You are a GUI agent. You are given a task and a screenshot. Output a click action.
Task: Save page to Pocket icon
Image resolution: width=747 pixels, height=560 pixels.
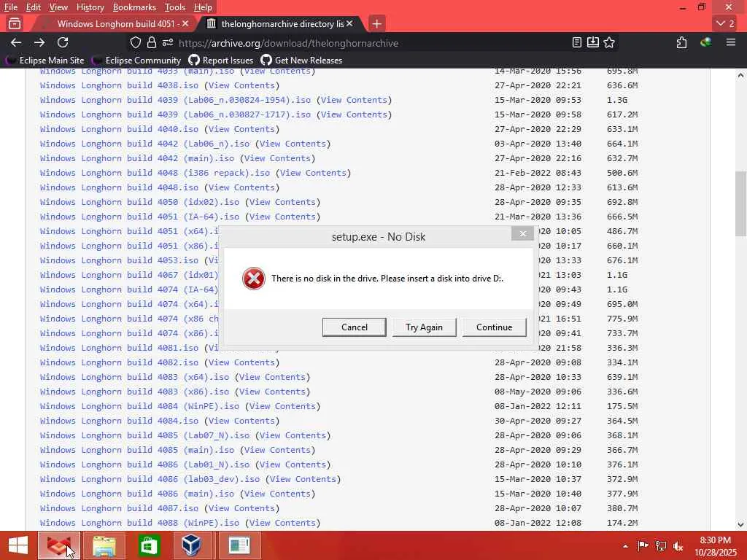pos(592,43)
